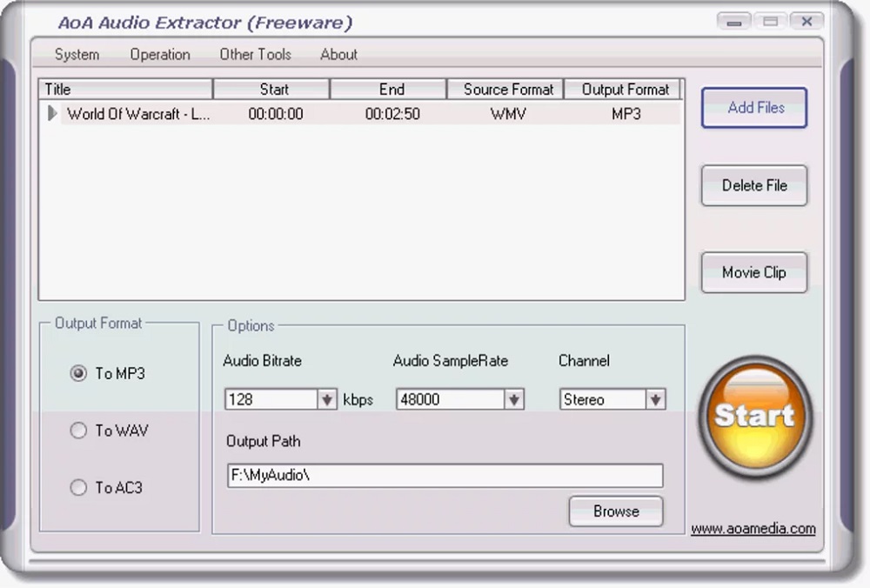Click the Audio SampleRate dropdown arrow
Viewport: 870px width, 588px height.
tap(515, 399)
